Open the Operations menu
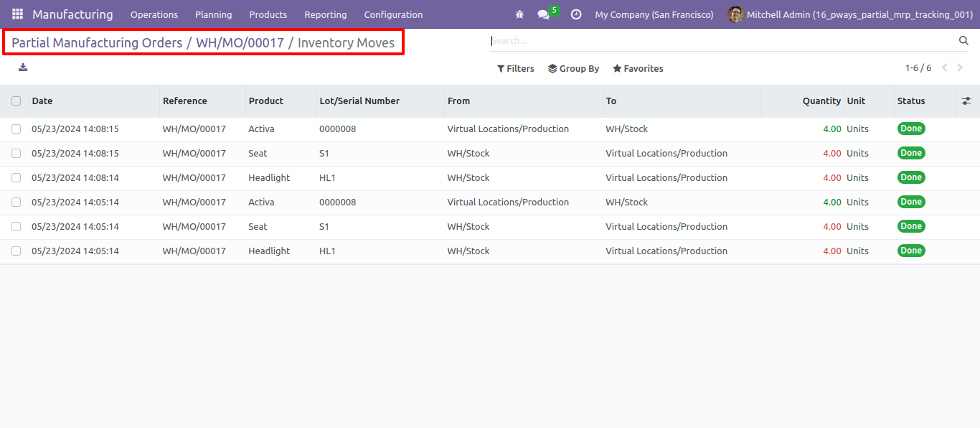980x428 pixels. (154, 14)
